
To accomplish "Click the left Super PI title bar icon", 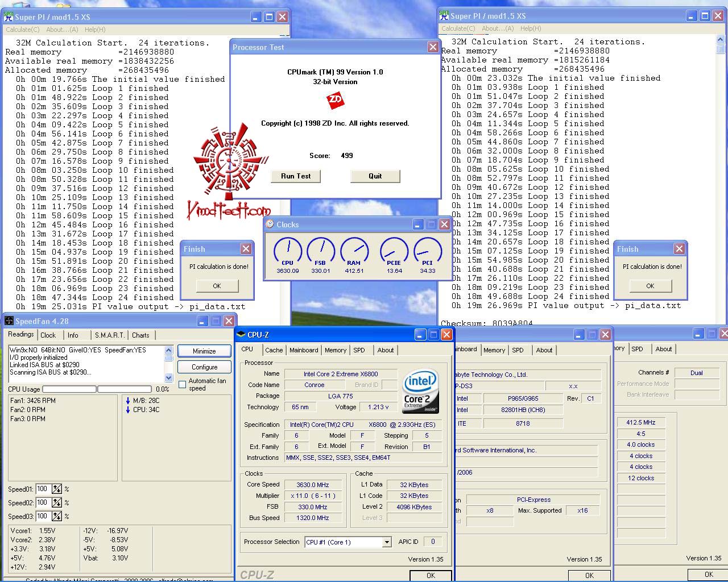I will point(9,16).
